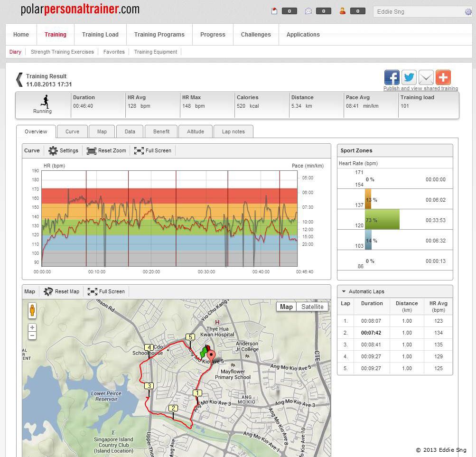Switch to the Lap notes tab

tap(233, 131)
